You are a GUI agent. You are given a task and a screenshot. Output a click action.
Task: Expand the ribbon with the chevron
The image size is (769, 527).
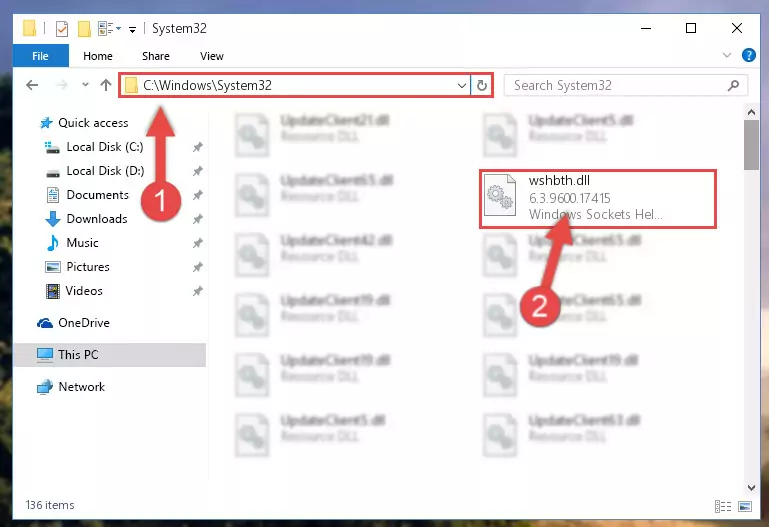click(x=727, y=55)
